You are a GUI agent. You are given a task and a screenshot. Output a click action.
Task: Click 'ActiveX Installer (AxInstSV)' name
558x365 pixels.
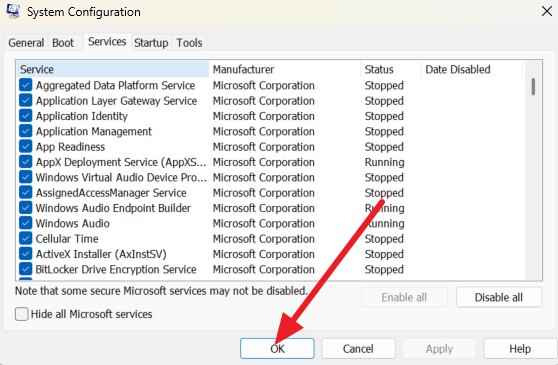[101, 254]
